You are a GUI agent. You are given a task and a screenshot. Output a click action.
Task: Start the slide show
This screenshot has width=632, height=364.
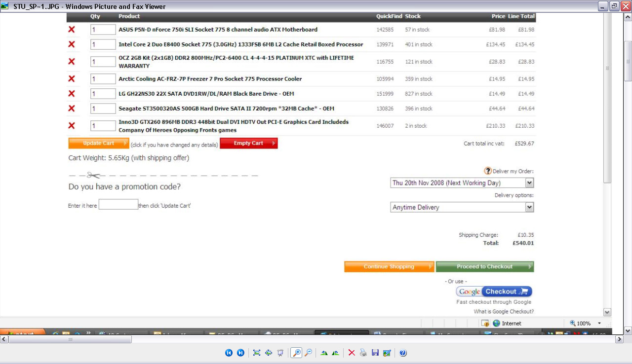click(280, 353)
